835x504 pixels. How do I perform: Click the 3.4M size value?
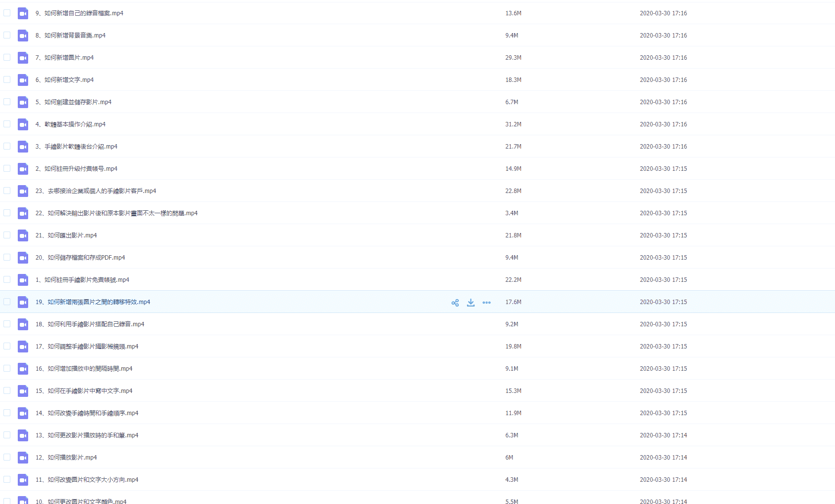coord(512,213)
